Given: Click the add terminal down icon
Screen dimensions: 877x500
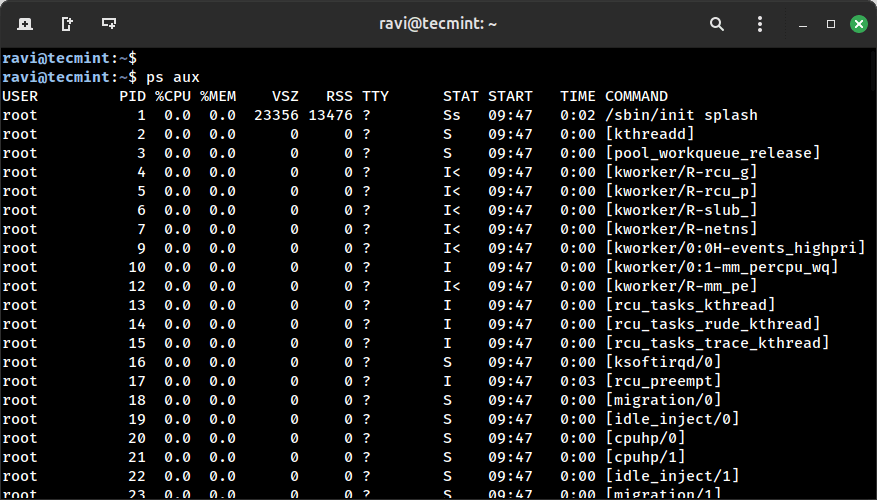Looking at the screenshot, I should click(x=108, y=23).
